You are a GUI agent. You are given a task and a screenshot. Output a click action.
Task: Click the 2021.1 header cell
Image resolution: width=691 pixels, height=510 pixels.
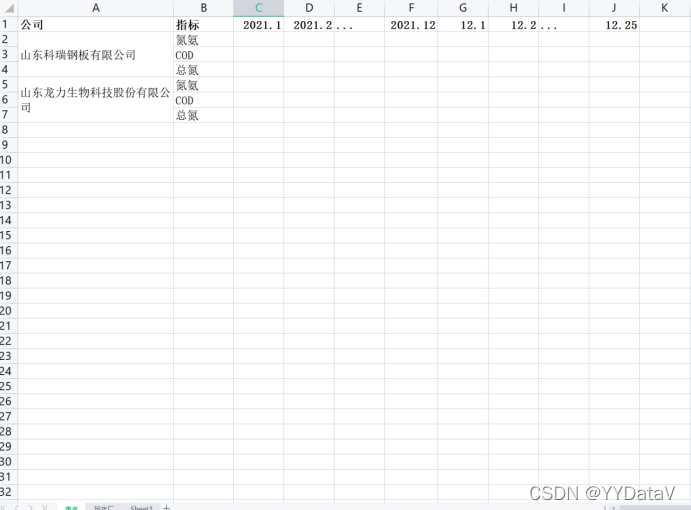click(x=258, y=25)
